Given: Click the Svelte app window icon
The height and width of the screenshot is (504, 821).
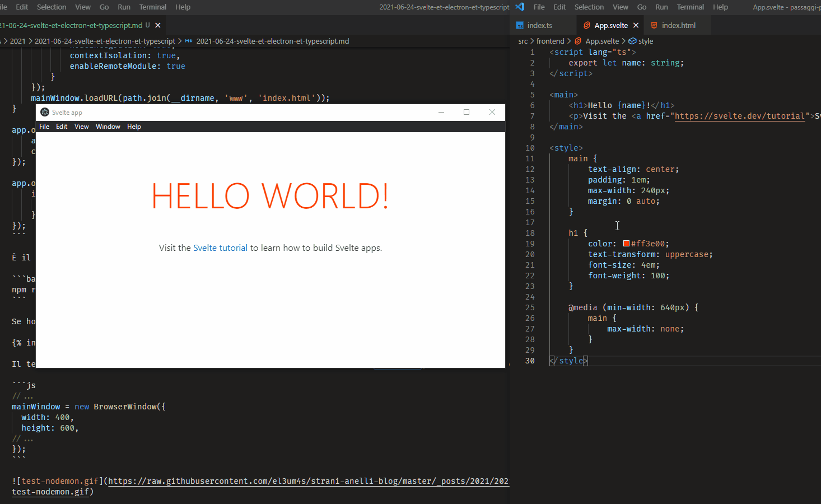Looking at the screenshot, I should (x=45, y=112).
